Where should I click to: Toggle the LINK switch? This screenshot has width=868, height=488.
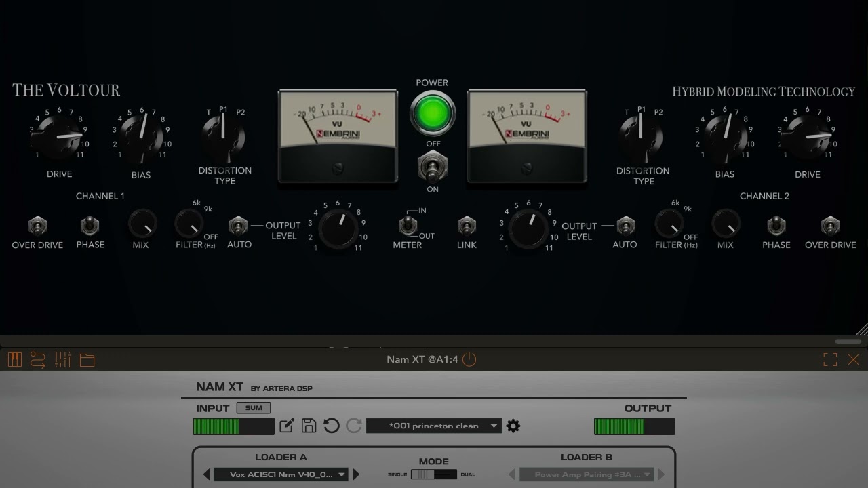467,225
